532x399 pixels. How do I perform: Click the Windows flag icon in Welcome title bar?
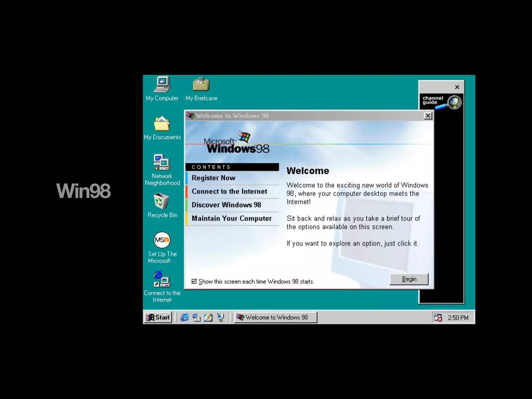coord(190,116)
